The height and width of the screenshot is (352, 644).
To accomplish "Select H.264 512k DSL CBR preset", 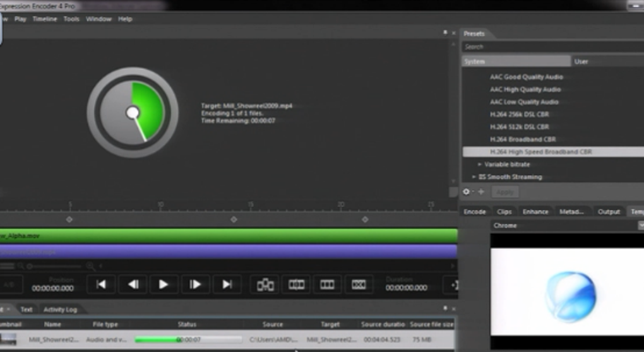I will 519,127.
